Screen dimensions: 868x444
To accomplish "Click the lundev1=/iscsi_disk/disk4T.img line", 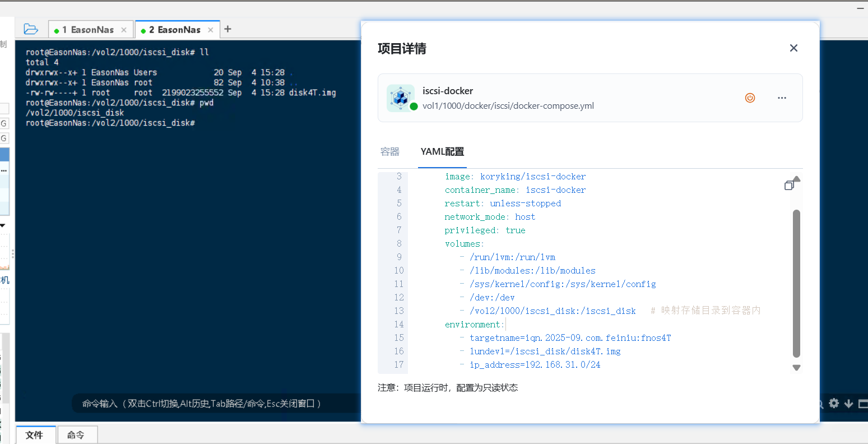I will [x=545, y=351].
